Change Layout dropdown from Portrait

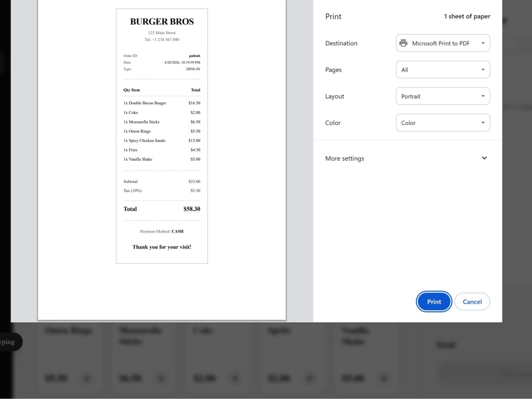(x=443, y=96)
